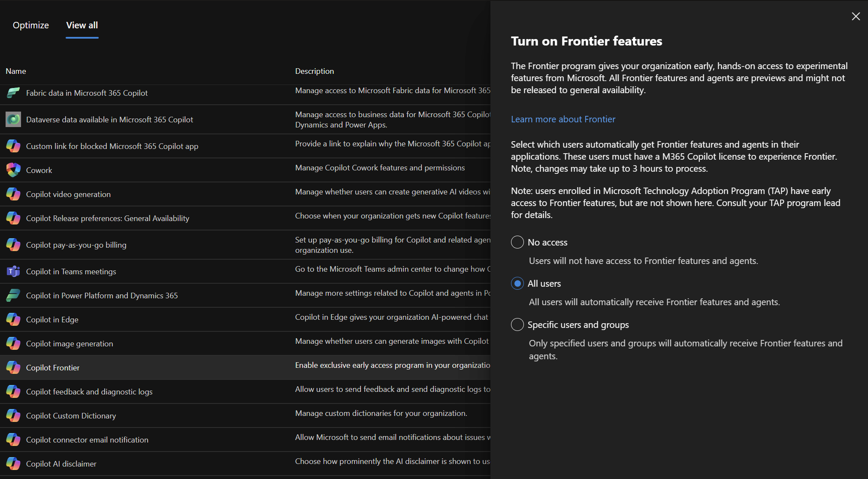
Task: Select the All users radio option
Action: 517,283
